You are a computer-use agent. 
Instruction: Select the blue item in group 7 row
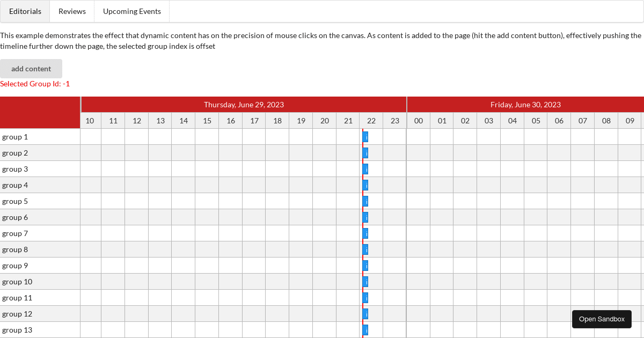tap(365, 233)
